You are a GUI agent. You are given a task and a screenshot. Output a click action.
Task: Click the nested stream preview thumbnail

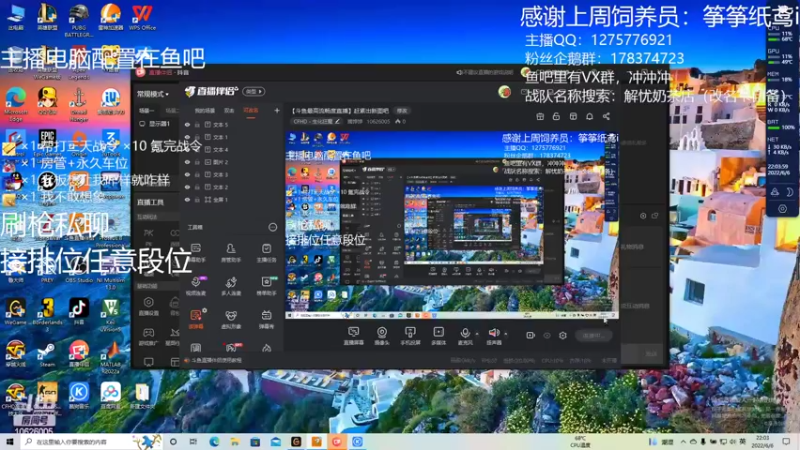click(x=452, y=225)
